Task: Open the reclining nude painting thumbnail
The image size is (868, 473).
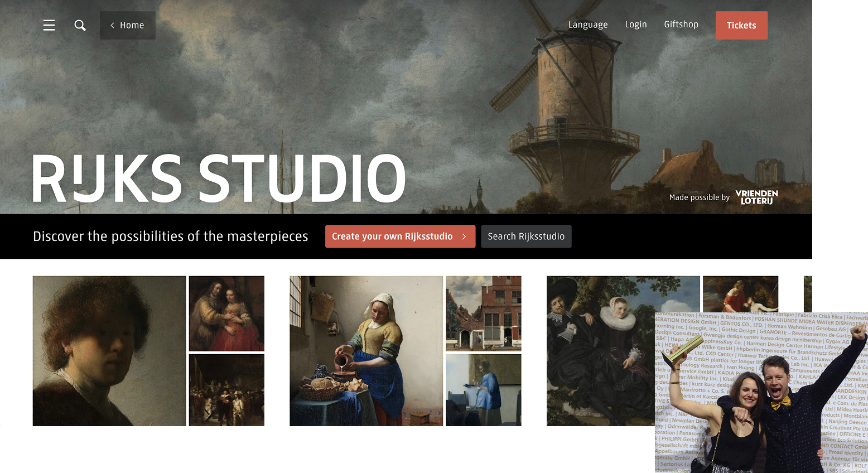Action: (x=740, y=294)
